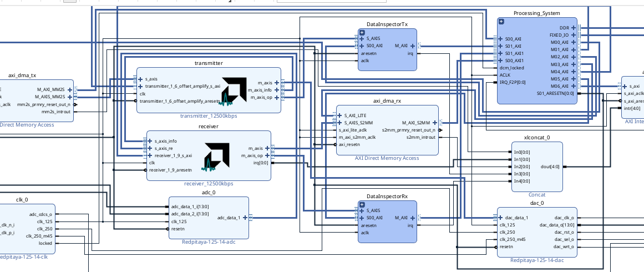Expand S00_AXI interface on Processing_System
This screenshot has height=272, width=644.
click(501, 39)
